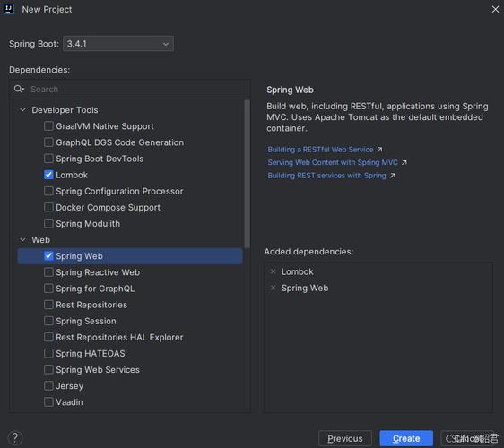Check Spring Web Services
504x448 pixels.
(x=48, y=369)
